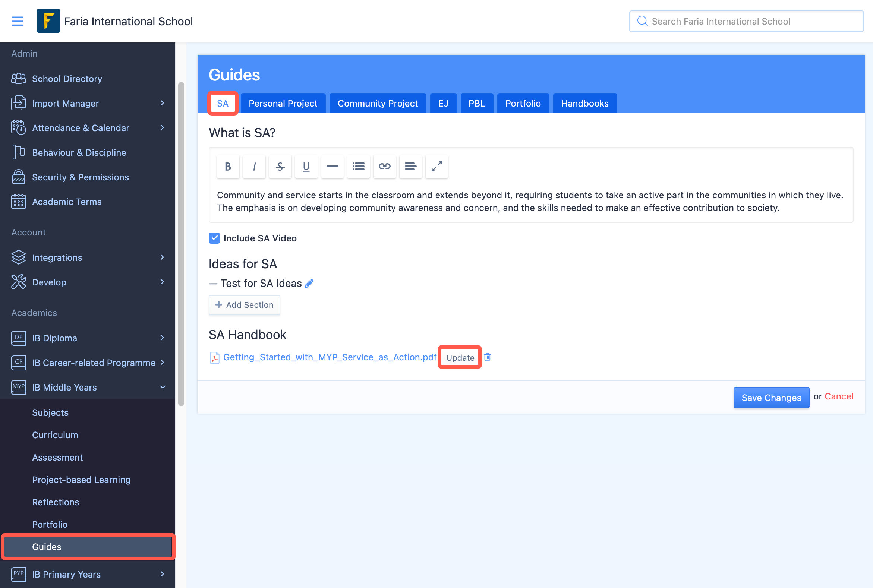Delete the SA Handbook PDF file
The width and height of the screenshot is (873, 588).
pyautogui.click(x=487, y=357)
